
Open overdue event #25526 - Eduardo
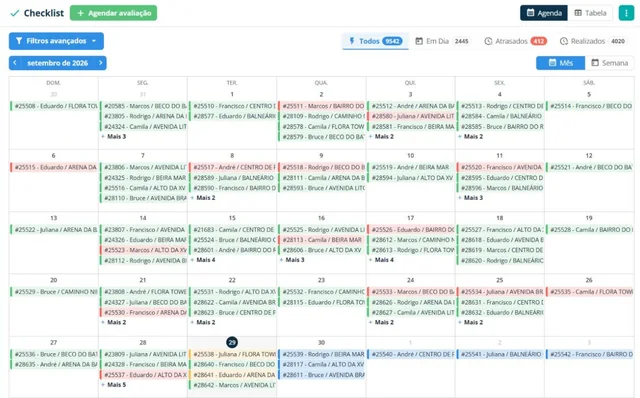[411, 230]
